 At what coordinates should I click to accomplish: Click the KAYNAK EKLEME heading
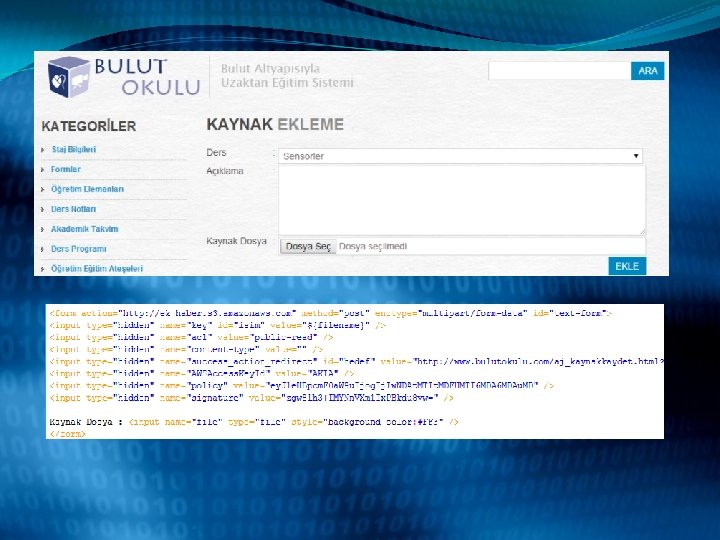click(275, 124)
